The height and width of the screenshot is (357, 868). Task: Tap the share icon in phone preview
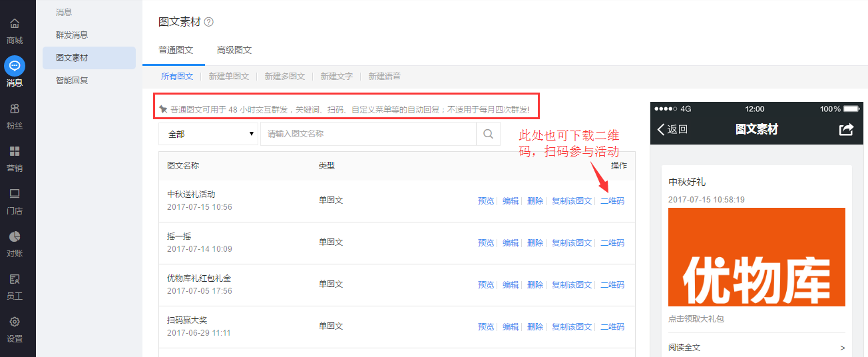pos(846,129)
